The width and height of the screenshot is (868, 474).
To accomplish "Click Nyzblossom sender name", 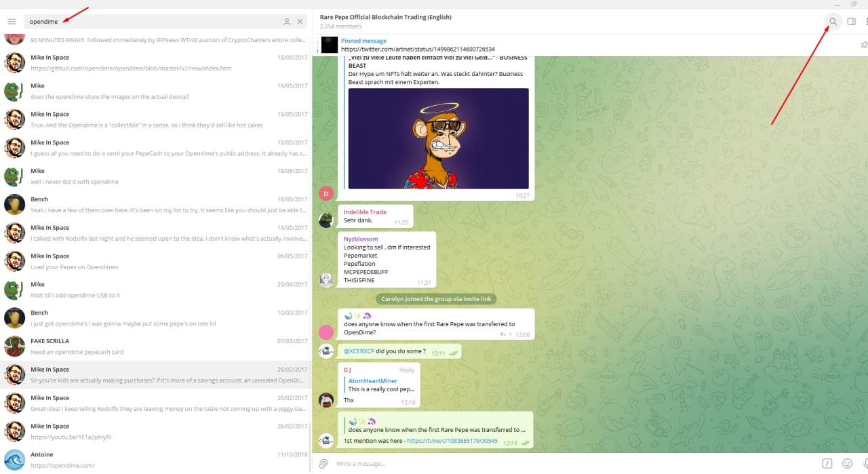I will 361,239.
